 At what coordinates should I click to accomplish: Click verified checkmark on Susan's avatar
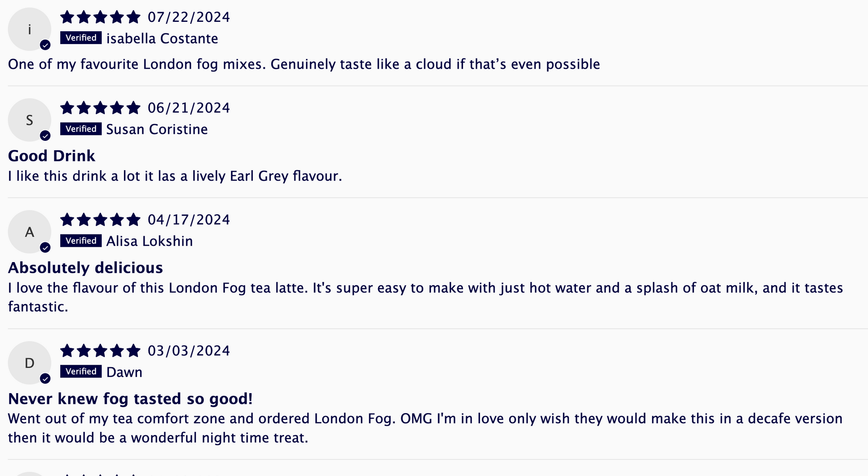pyautogui.click(x=45, y=135)
